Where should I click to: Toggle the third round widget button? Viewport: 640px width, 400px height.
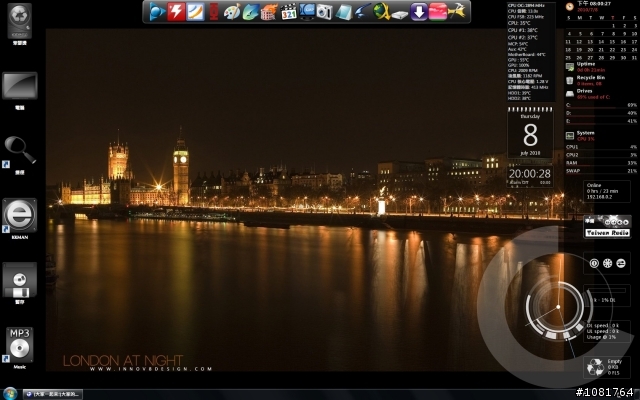[621, 263]
